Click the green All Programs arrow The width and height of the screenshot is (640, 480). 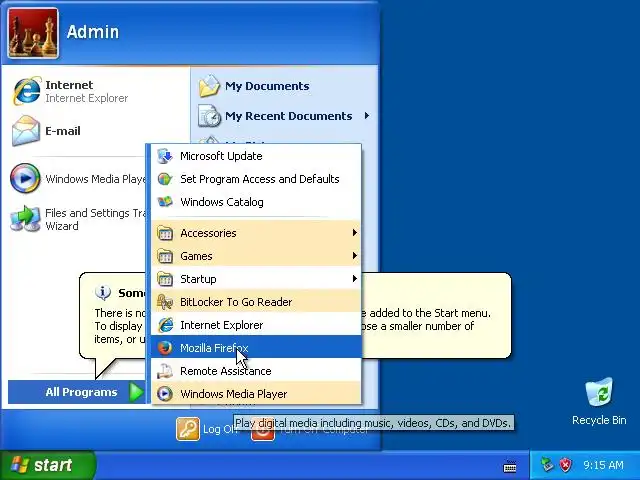tap(136, 392)
